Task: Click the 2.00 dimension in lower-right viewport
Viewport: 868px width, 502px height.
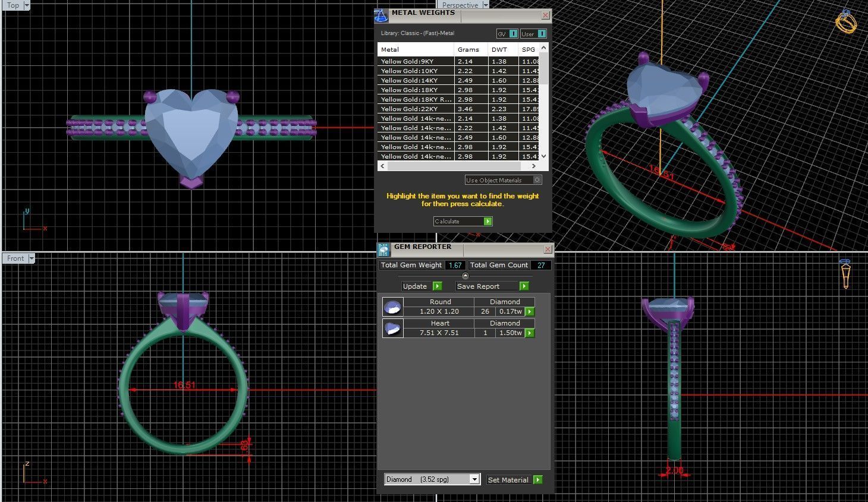Action: tap(675, 471)
